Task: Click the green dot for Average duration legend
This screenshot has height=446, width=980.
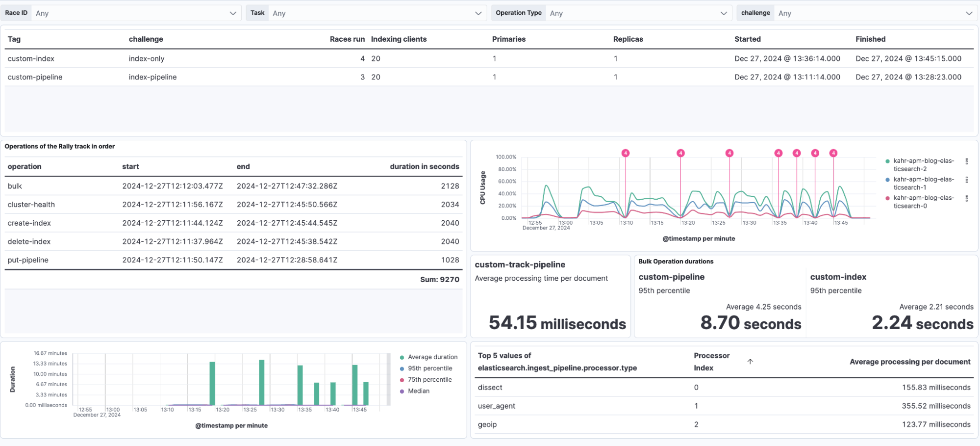Action: pyautogui.click(x=402, y=357)
